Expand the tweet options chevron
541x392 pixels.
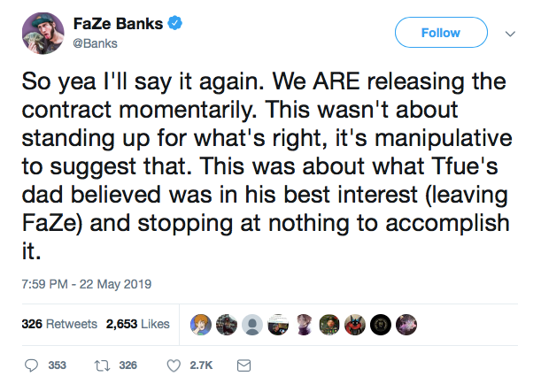(510, 34)
